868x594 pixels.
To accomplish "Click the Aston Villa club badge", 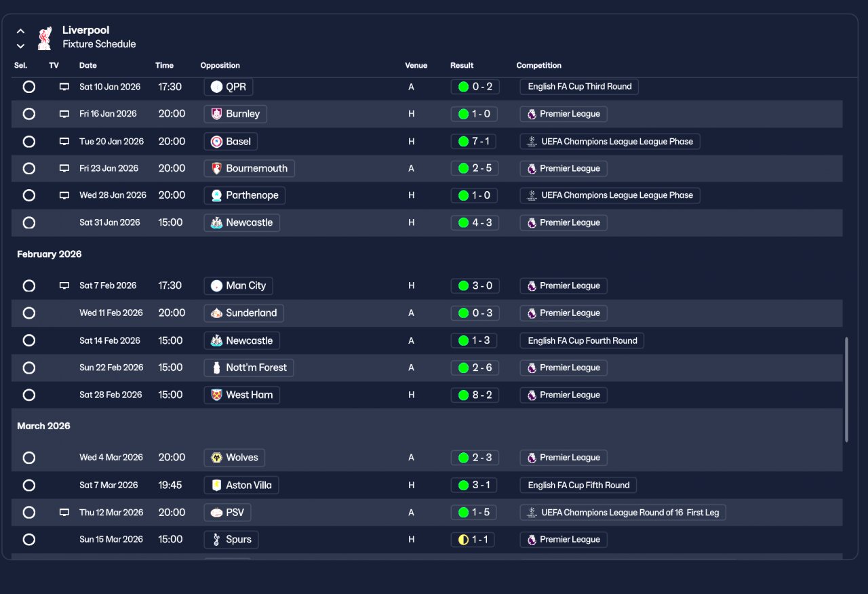I will (216, 485).
